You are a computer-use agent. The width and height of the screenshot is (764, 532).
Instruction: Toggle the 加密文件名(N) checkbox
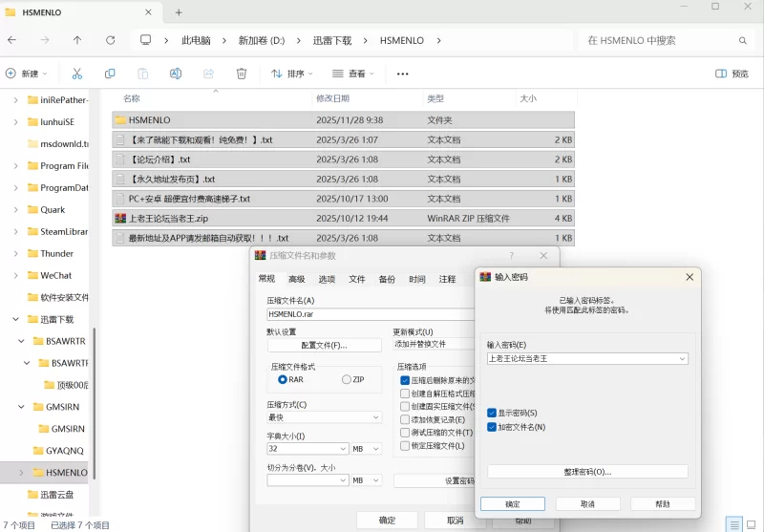point(492,427)
